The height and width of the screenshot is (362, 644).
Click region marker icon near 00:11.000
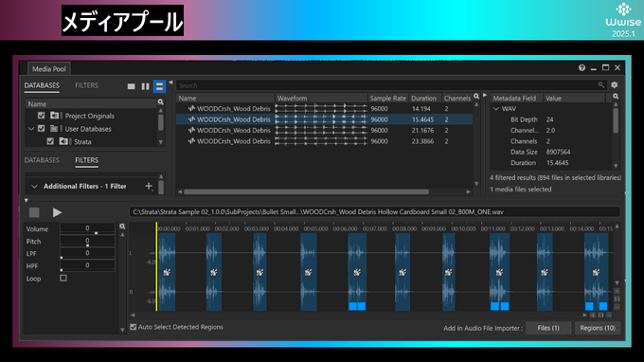[x=499, y=272]
